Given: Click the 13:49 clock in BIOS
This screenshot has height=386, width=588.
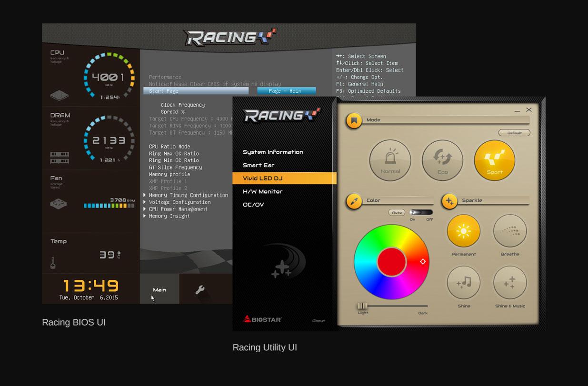Looking at the screenshot, I should 91,286.
